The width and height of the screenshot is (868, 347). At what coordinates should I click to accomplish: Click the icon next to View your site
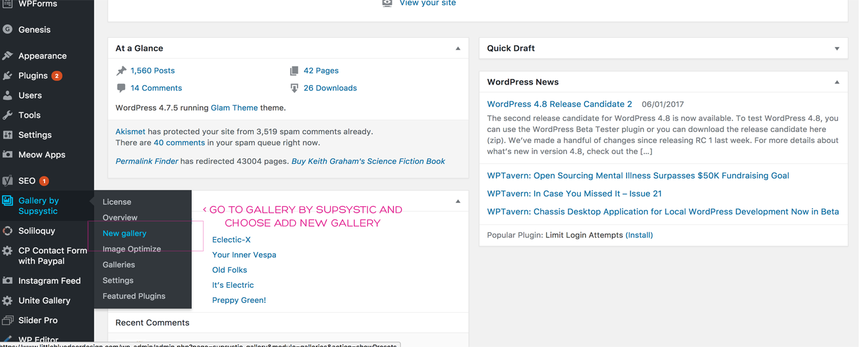click(x=387, y=3)
